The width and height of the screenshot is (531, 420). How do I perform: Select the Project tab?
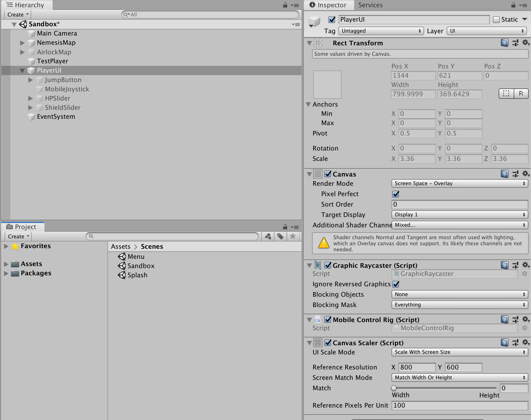(x=23, y=227)
